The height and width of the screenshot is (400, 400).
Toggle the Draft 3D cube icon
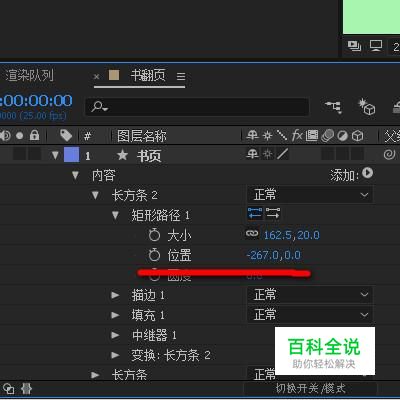pyautogui.click(x=367, y=107)
